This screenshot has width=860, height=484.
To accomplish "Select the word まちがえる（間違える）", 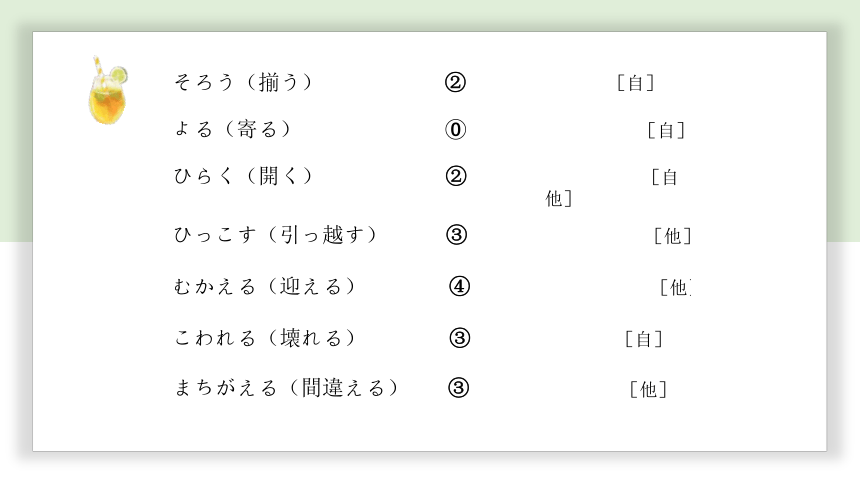I will [x=286, y=388].
